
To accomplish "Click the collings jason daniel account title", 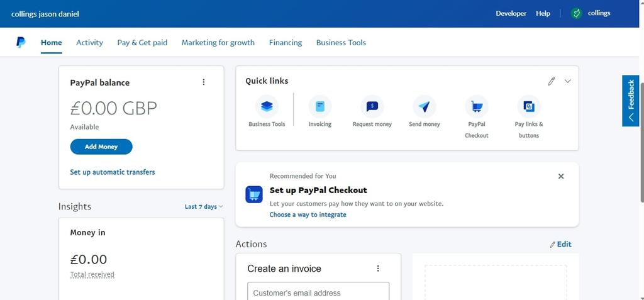I will 45,14.
